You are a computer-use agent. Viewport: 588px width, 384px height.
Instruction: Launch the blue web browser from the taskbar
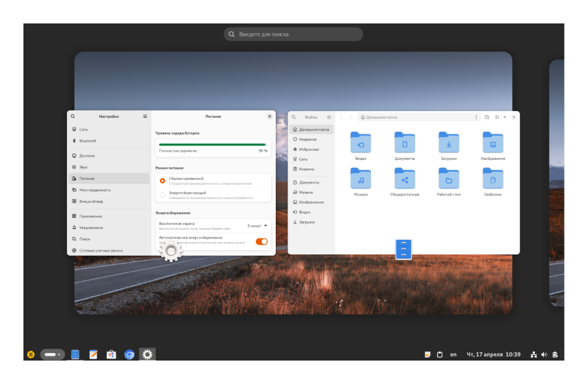[130, 354]
